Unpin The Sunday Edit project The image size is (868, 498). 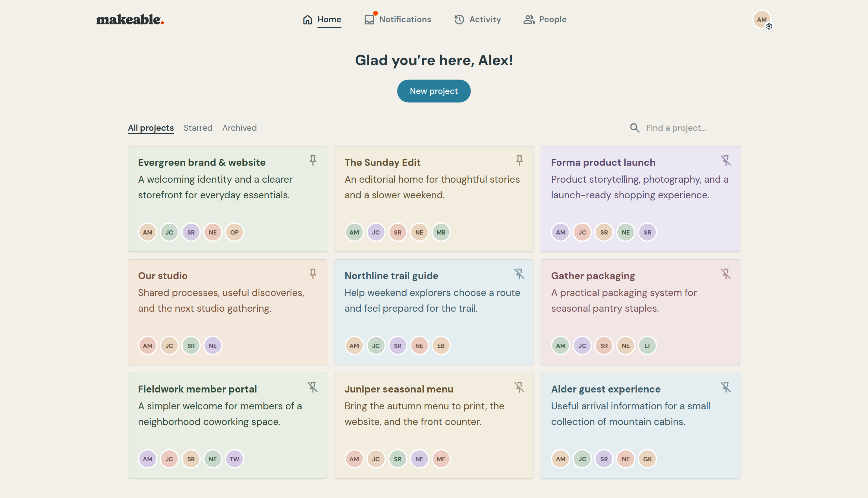click(x=519, y=160)
